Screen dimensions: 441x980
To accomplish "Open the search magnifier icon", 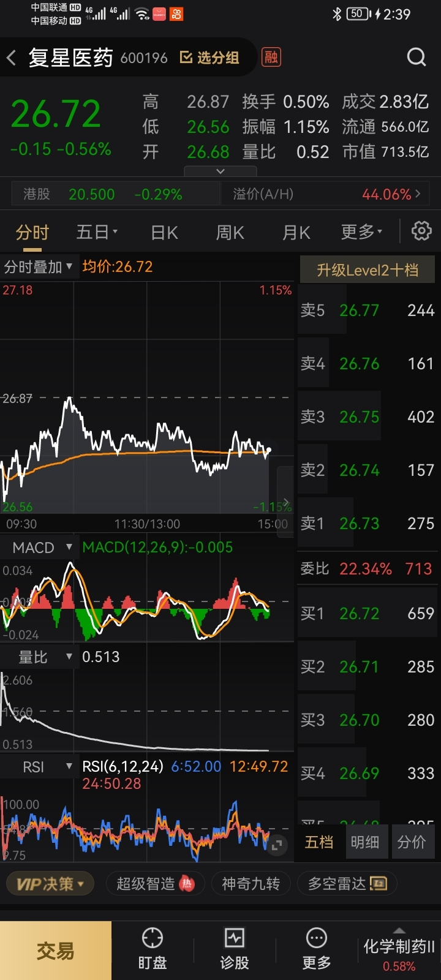I will tap(417, 57).
